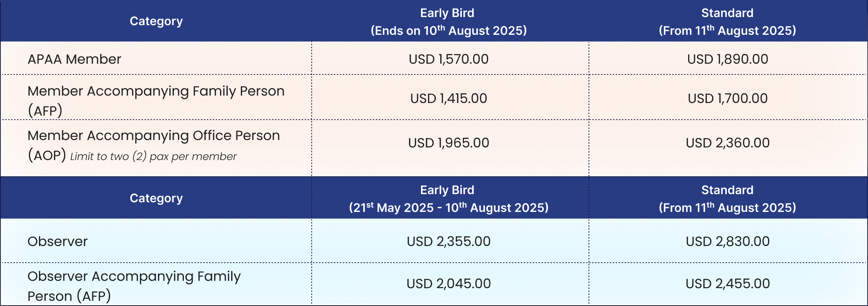
Task: Select the USD 1,700.00 standard price
Action: [x=728, y=99]
